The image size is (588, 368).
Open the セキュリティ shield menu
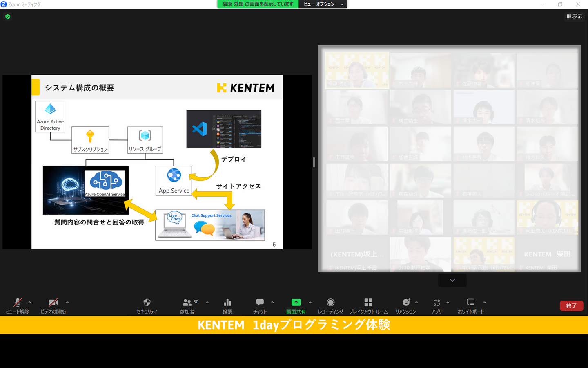pos(147,303)
